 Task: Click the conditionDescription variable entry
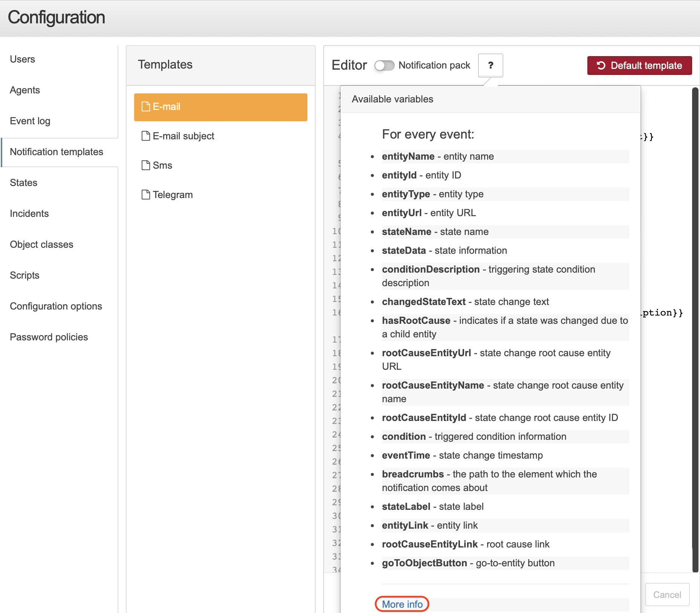[505, 276]
